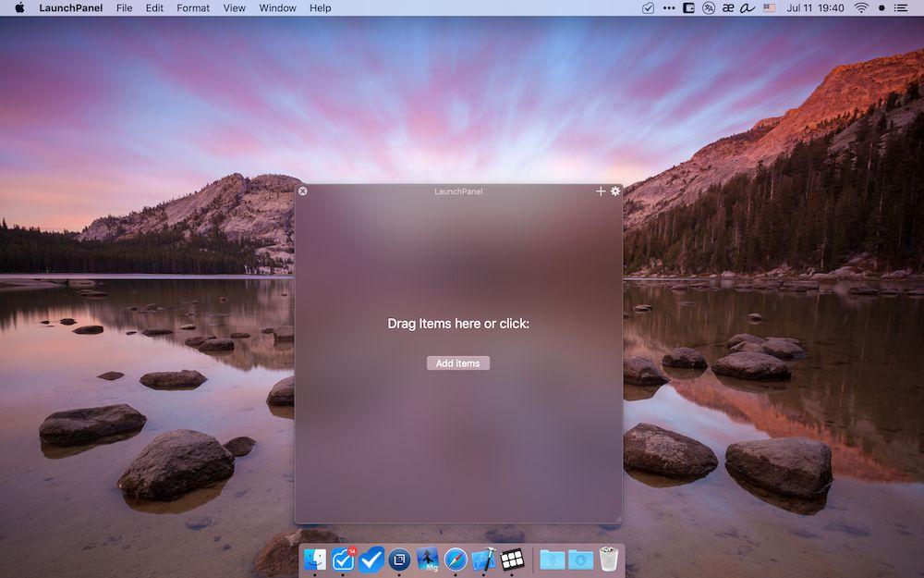This screenshot has width=924, height=578.
Task: Click the Add items button
Action: (x=458, y=363)
